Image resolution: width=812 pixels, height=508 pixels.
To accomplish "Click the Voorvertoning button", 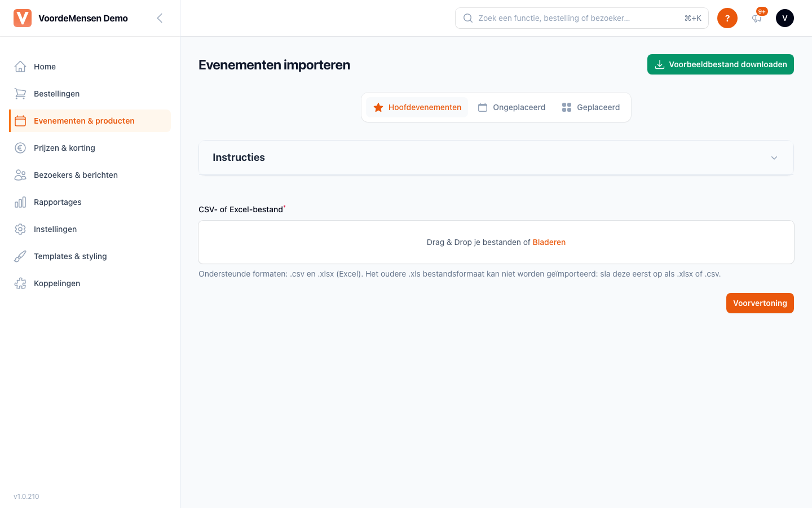I will 760,303.
